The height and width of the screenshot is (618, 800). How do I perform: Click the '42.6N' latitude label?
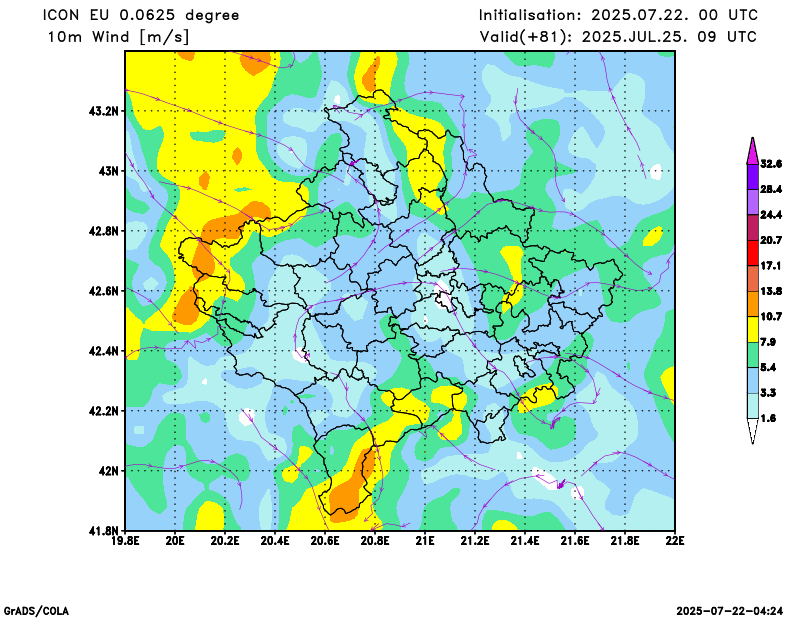coord(104,290)
